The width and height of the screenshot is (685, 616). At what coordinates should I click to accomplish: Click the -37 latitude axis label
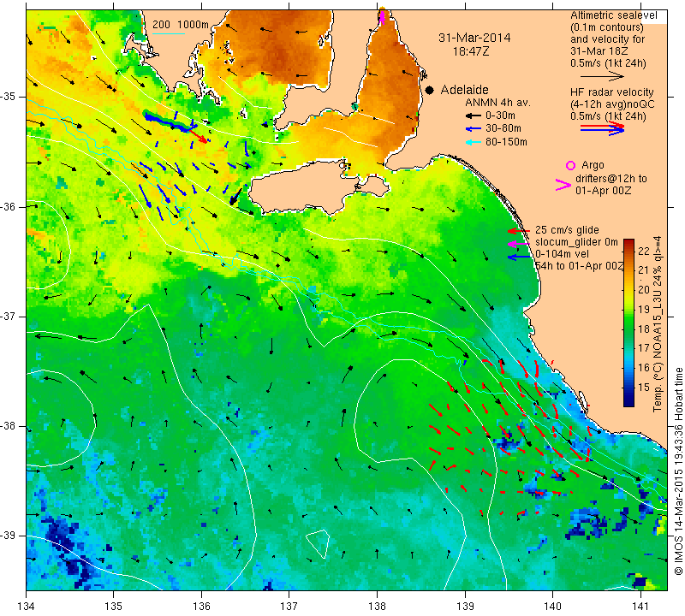tap(10, 316)
